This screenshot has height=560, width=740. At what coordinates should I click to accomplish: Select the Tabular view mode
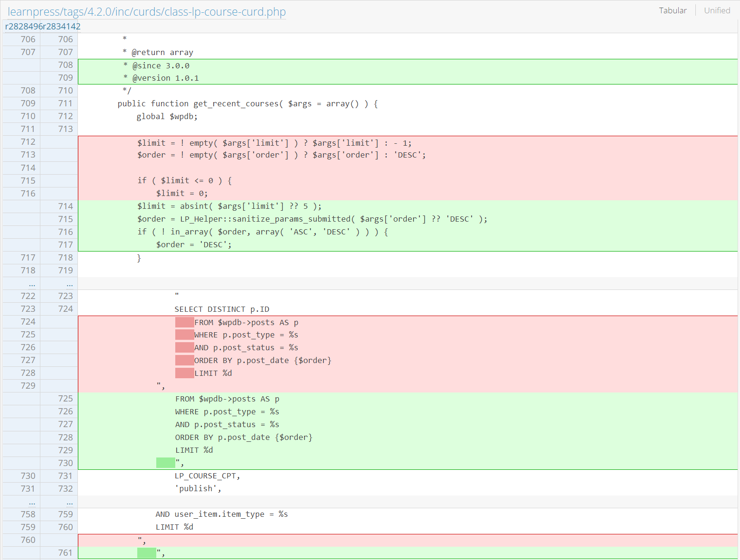(673, 10)
